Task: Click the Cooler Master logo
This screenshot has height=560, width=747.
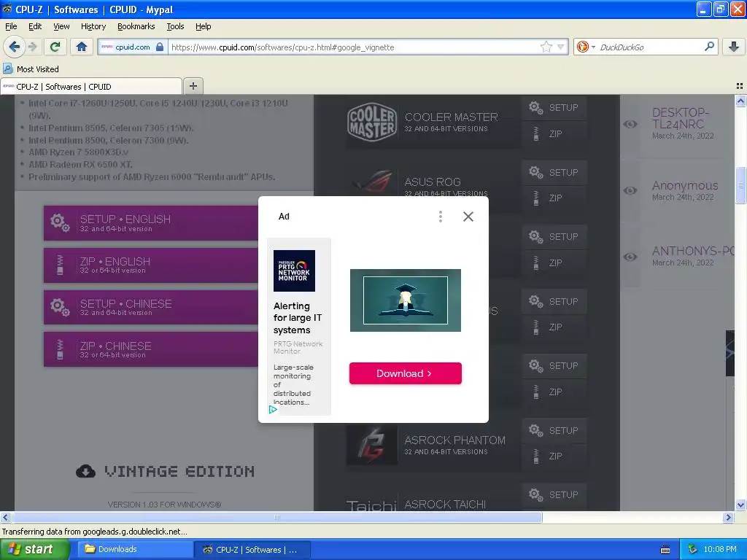Action: pos(371,122)
